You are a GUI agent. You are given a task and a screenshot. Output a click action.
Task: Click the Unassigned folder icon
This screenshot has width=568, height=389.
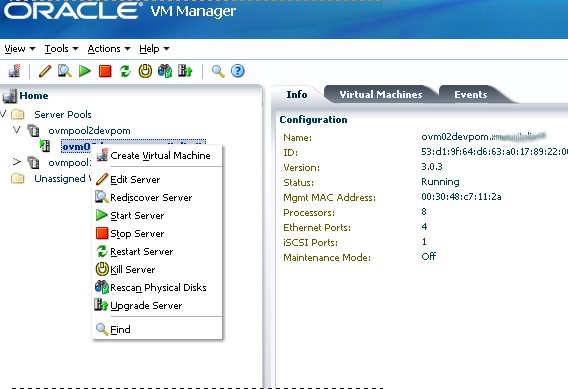(17, 179)
